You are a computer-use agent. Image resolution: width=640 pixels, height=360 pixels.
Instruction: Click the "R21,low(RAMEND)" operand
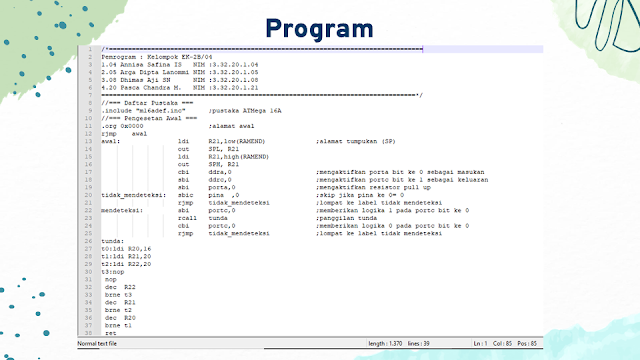237,142
